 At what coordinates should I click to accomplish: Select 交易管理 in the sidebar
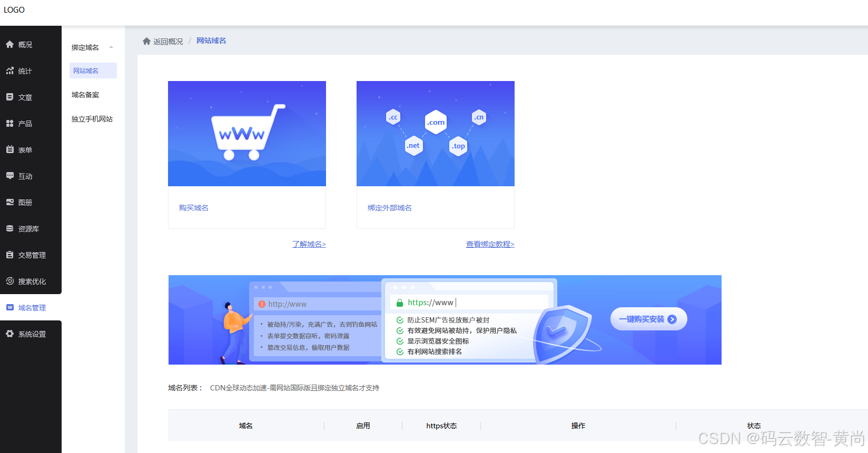[31, 255]
